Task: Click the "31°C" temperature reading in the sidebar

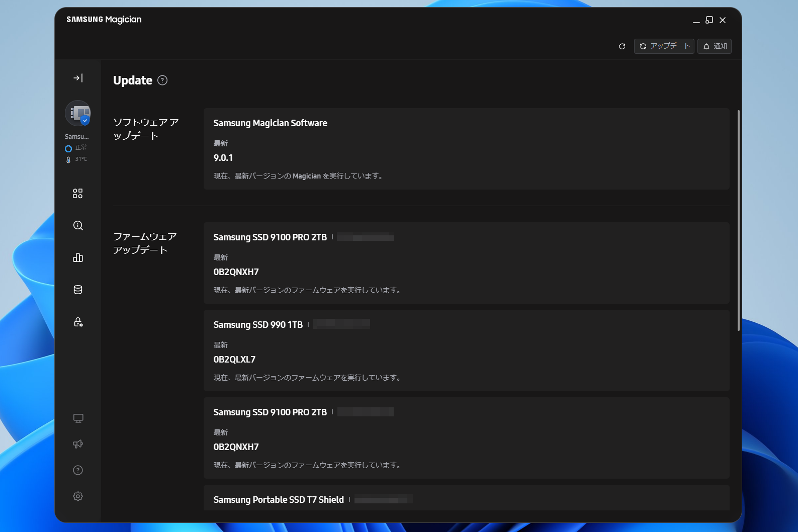Action: (x=81, y=159)
